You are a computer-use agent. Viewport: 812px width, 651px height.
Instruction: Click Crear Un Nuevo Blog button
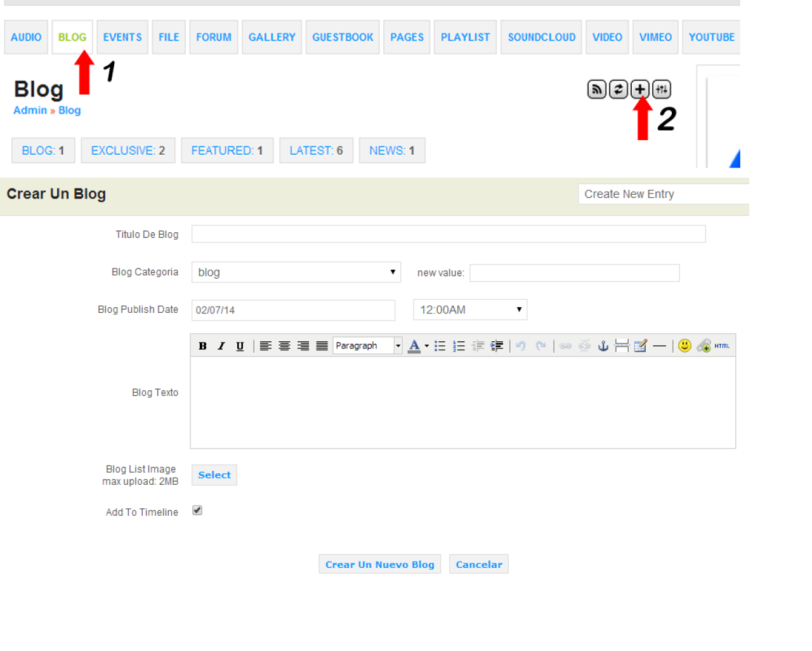[x=379, y=564]
